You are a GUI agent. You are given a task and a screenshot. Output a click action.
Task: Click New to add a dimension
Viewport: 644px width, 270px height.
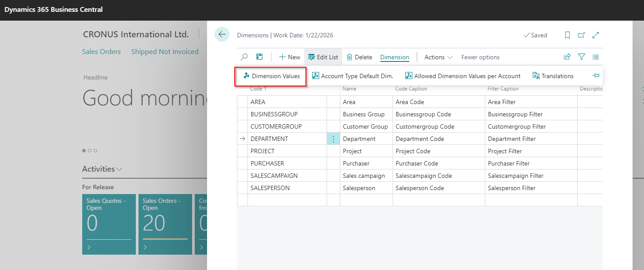pyautogui.click(x=289, y=57)
